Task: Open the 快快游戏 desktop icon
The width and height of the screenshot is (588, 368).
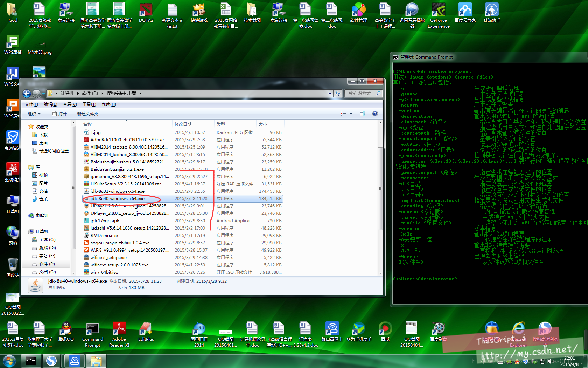Action: click(x=199, y=13)
